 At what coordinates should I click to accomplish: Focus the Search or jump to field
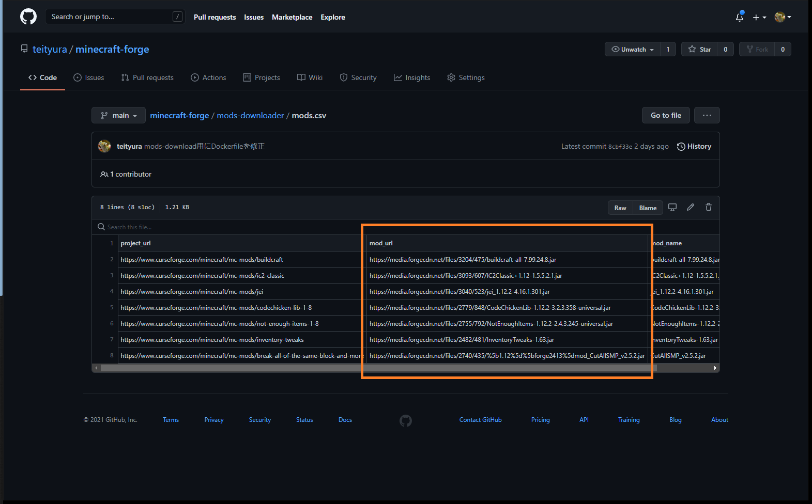(115, 17)
